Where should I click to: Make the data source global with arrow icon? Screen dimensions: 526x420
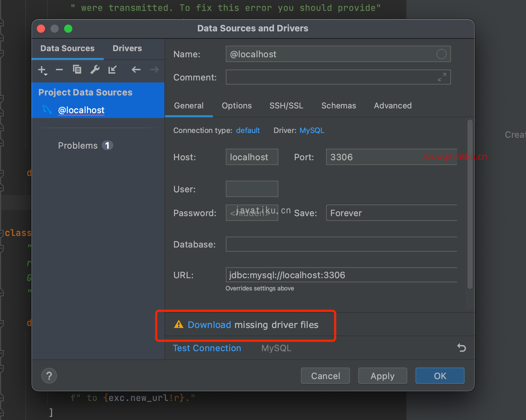click(x=113, y=70)
